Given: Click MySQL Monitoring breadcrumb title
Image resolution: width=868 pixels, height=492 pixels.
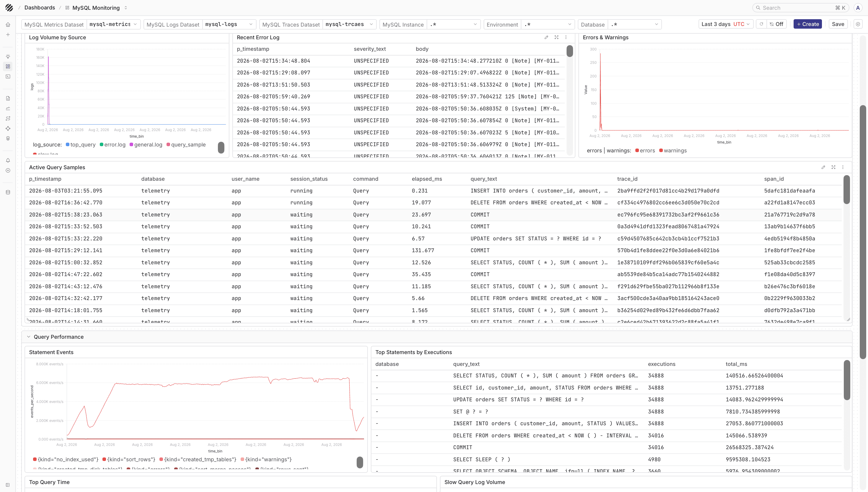Looking at the screenshot, I should point(96,7).
